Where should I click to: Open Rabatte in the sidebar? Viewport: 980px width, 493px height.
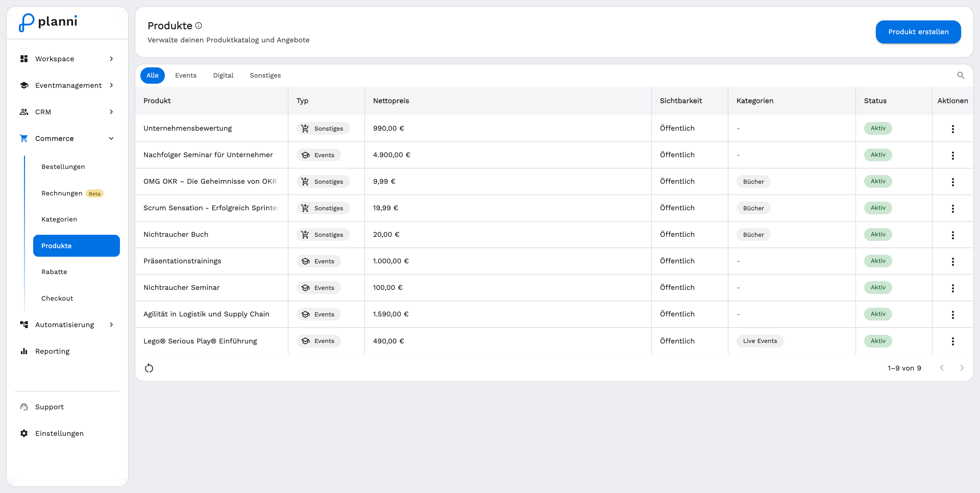tap(54, 272)
